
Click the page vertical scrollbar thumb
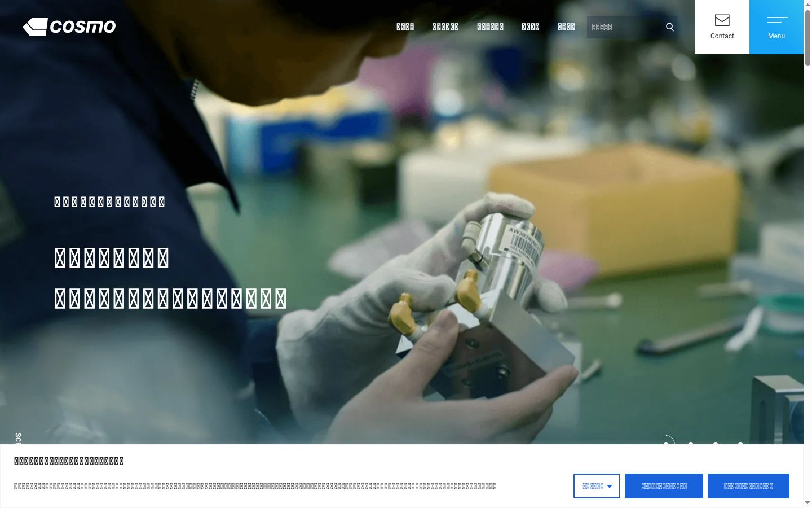point(807,37)
